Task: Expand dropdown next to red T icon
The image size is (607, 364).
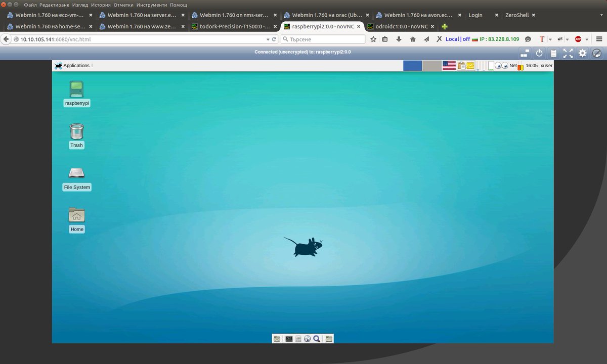Action: [x=550, y=39]
